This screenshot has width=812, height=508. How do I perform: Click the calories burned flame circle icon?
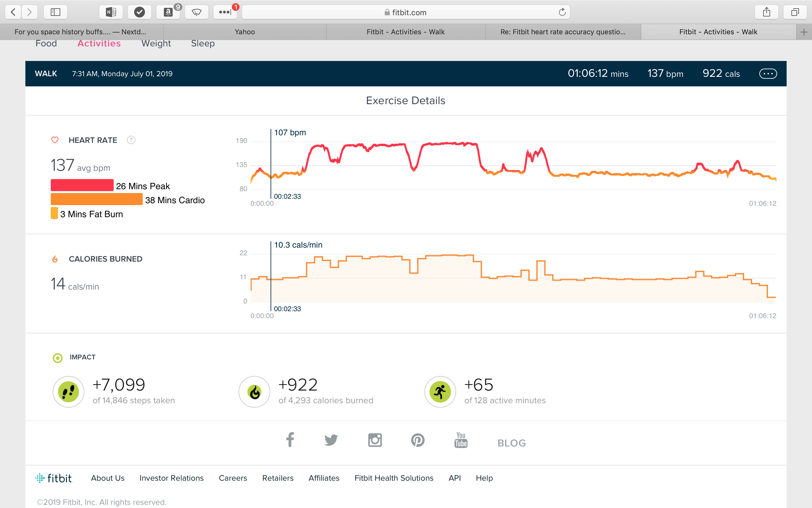pos(254,392)
